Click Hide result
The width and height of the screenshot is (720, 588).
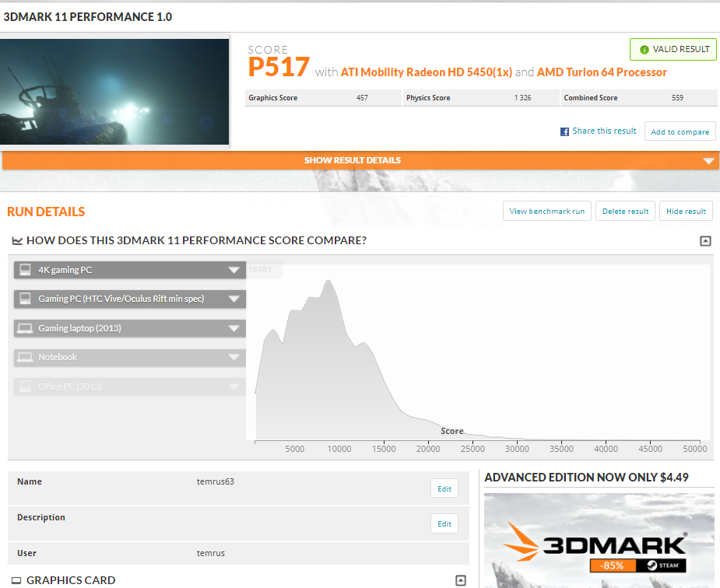[686, 211]
